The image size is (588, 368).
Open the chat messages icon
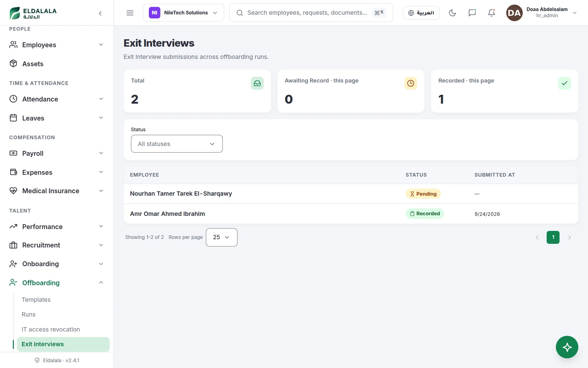tap(472, 13)
